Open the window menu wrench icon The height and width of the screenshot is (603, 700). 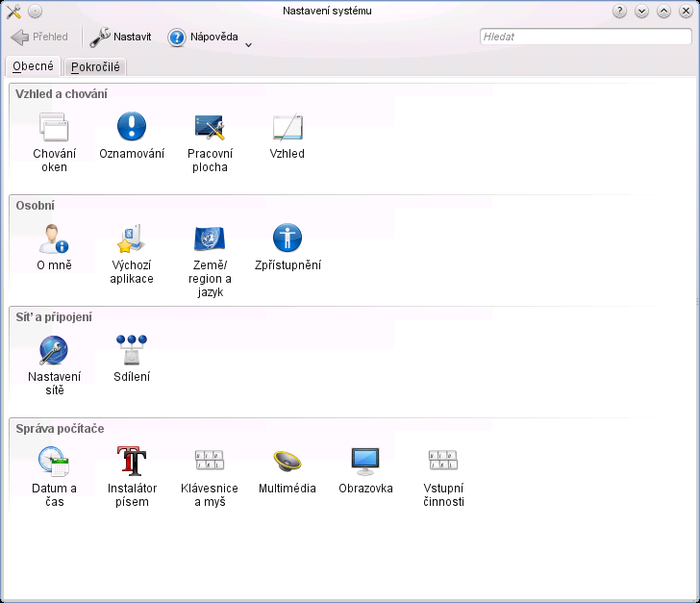(x=13, y=12)
